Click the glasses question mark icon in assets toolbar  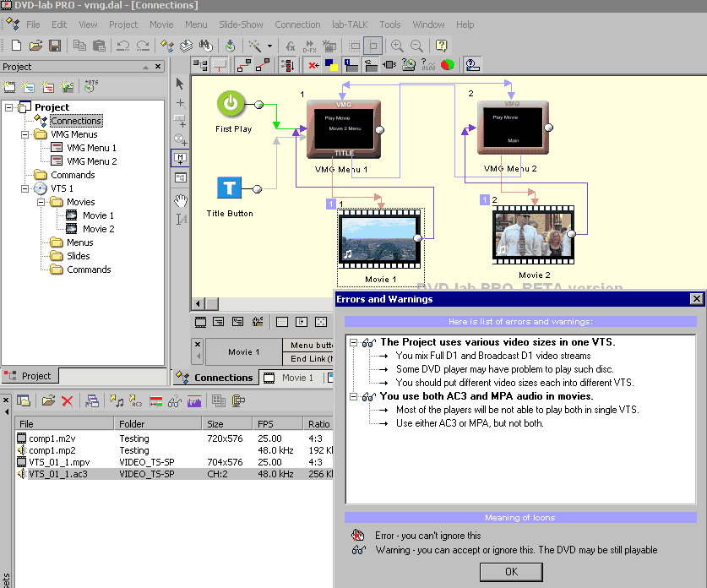[x=175, y=400]
